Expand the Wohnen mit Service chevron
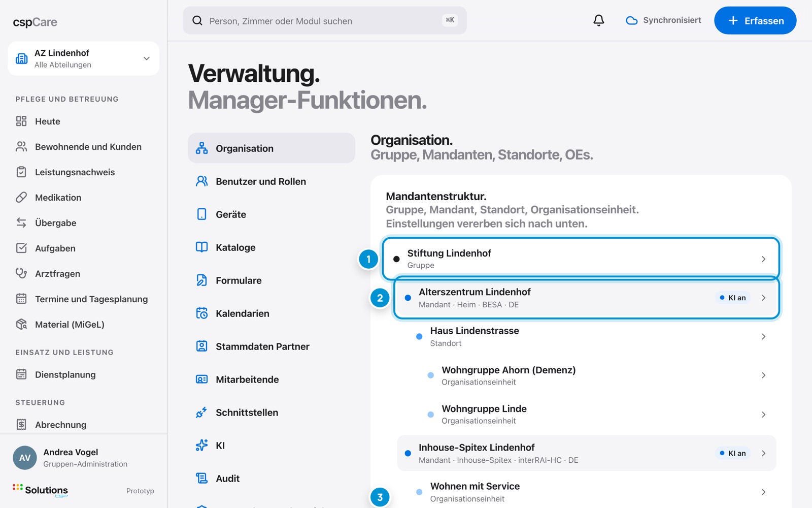 pos(763,492)
